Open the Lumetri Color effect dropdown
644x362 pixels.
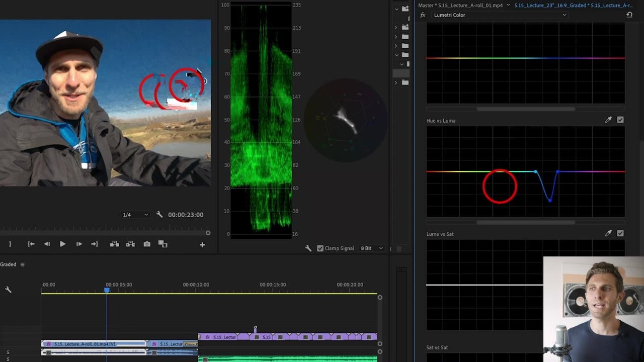(500, 15)
